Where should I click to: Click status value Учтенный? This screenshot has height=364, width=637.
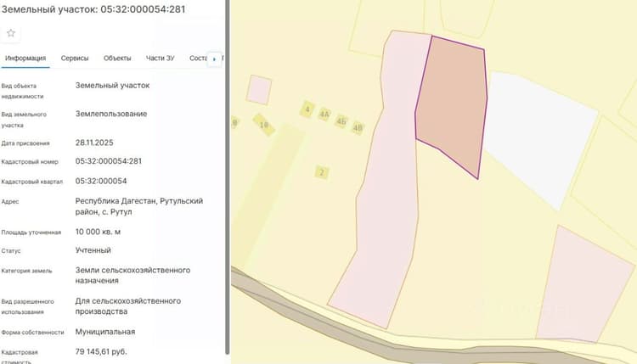[x=93, y=250]
